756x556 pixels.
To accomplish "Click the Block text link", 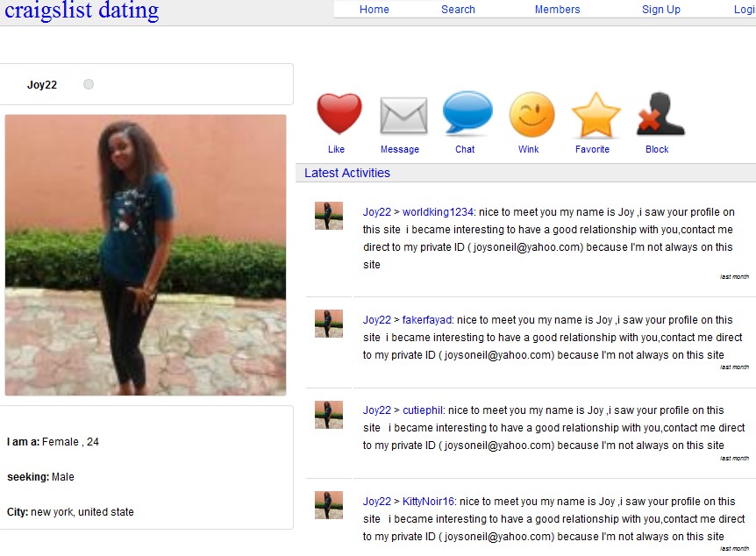I will coord(657,149).
